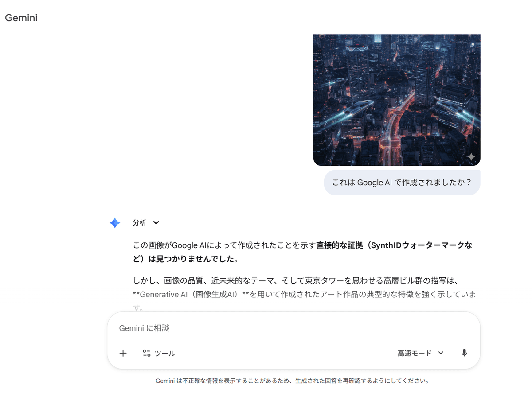This screenshot has height=393, width=532.
Task: Click the blue Gemini spark icon
Action: click(115, 223)
